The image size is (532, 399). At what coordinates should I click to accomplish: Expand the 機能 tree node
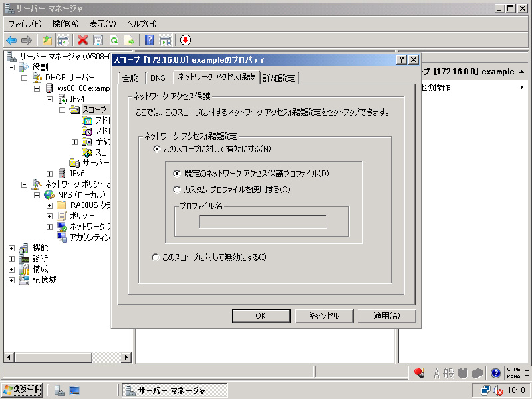(x=11, y=248)
